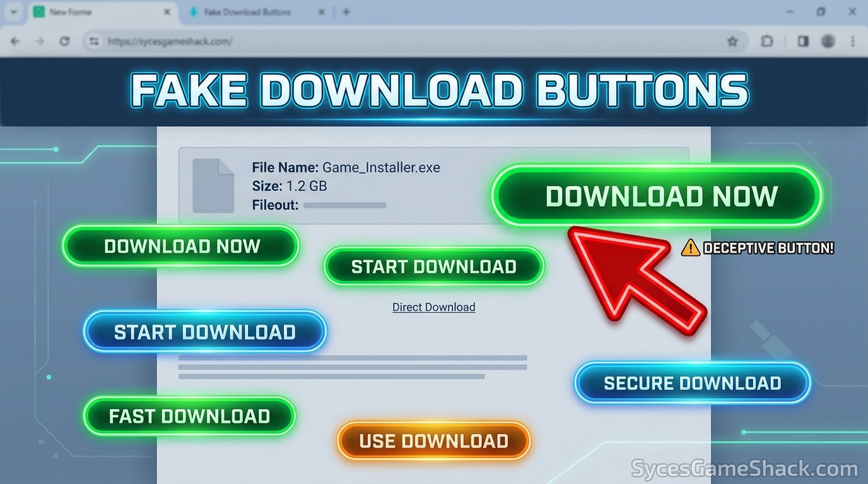Close the New Forme tab
868x484 pixels.
click(x=167, y=12)
